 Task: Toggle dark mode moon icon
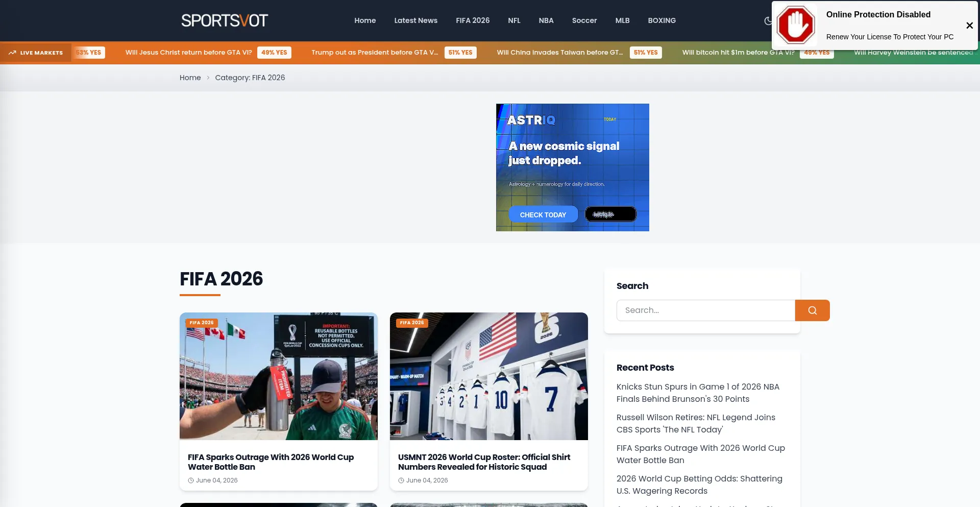[x=768, y=20]
